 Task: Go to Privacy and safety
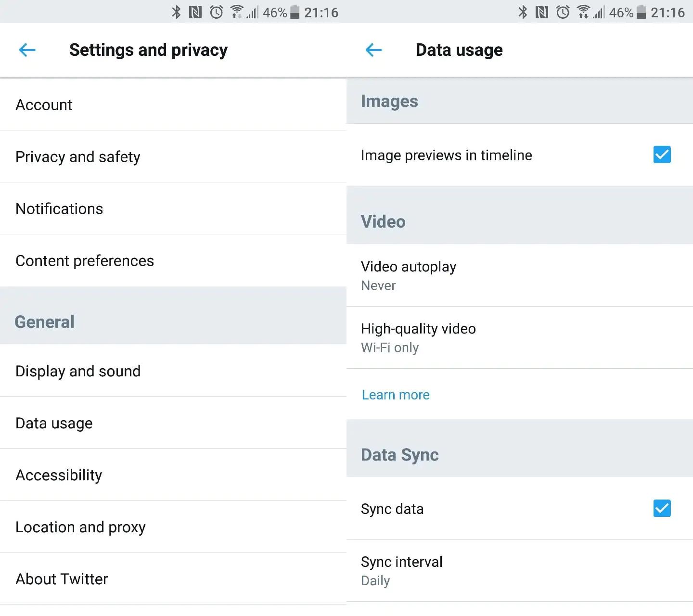(173, 157)
